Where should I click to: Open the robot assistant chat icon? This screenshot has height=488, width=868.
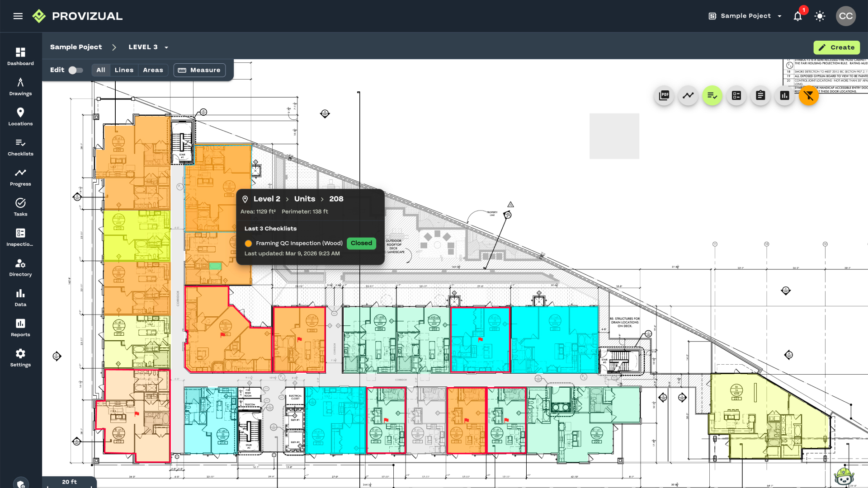click(844, 476)
